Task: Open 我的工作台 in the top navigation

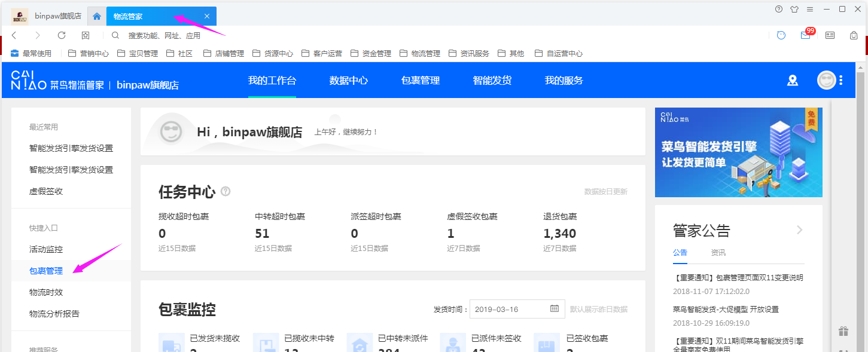Action: (272, 80)
